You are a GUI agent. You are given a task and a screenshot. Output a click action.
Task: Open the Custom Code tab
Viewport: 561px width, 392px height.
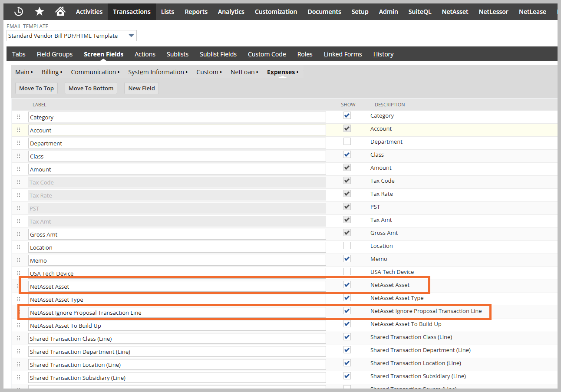[267, 54]
